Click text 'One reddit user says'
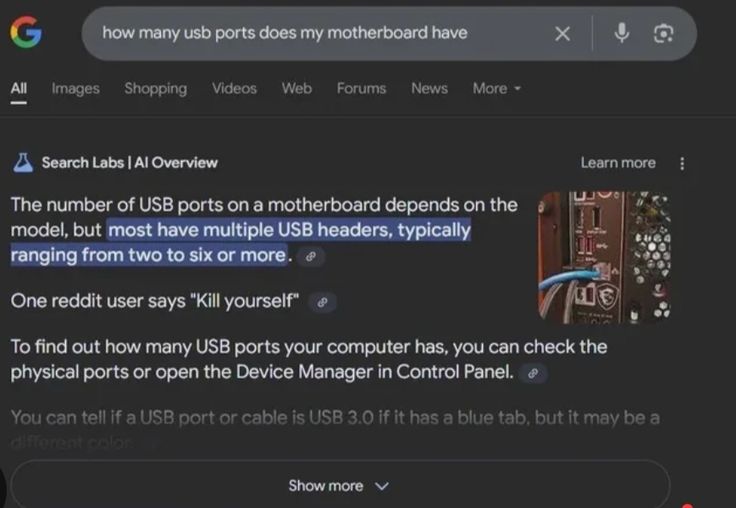Image resolution: width=736 pixels, height=508 pixels. 98,301
